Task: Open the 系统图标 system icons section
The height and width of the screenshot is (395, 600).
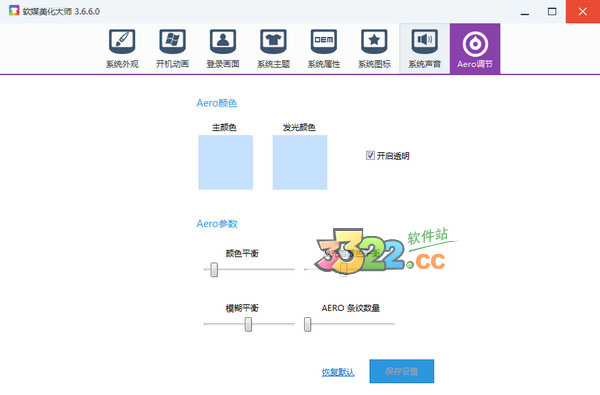Action: tap(374, 49)
